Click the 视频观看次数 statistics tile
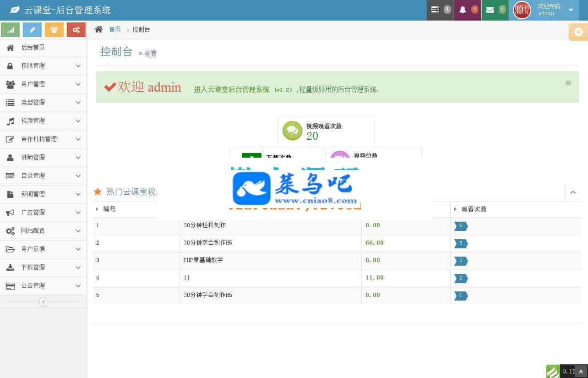The height and width of the screenshot is (378, 588). coord(326,131)
